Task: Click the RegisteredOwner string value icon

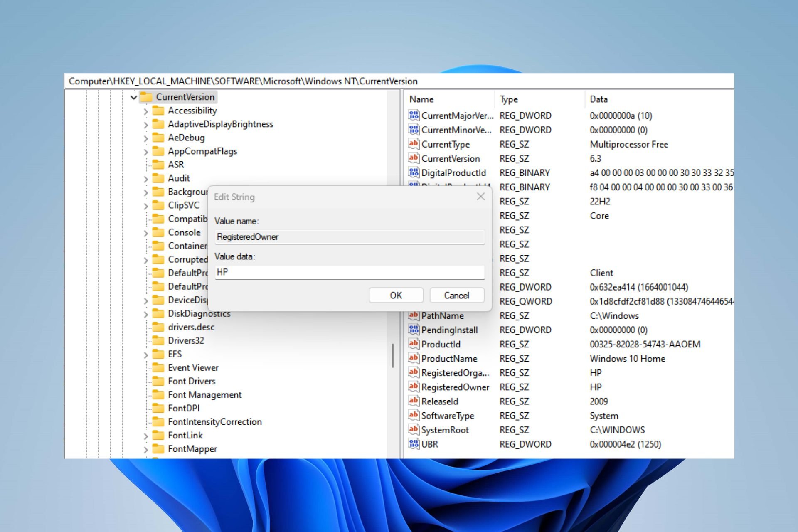Action: coord(414,387)
